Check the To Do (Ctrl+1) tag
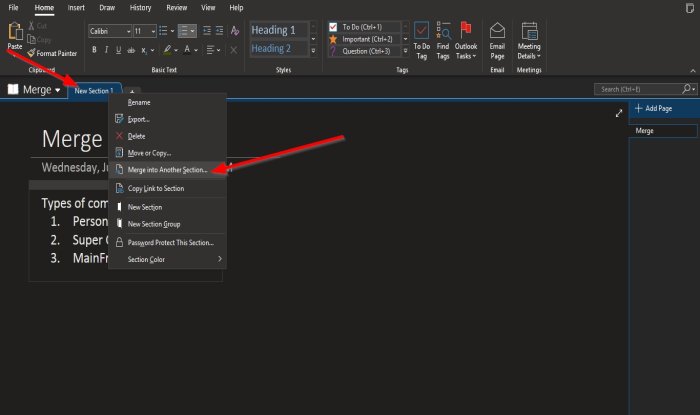The height and width of the screenshot is (415, 700). point(364,27)
